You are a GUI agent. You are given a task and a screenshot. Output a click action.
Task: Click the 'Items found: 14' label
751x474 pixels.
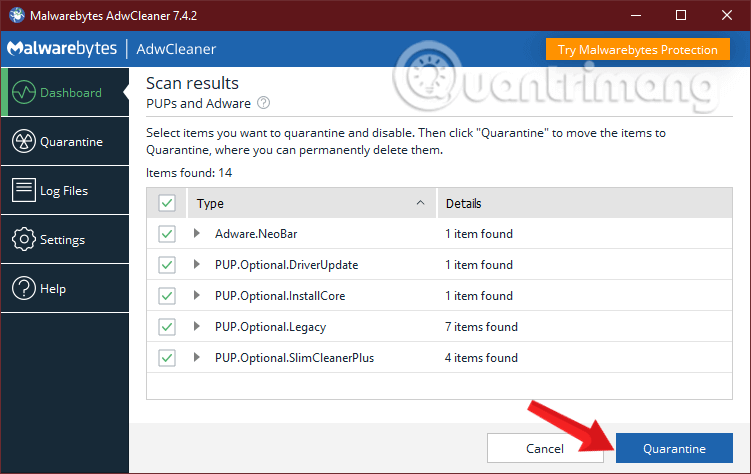pos(189,172)
